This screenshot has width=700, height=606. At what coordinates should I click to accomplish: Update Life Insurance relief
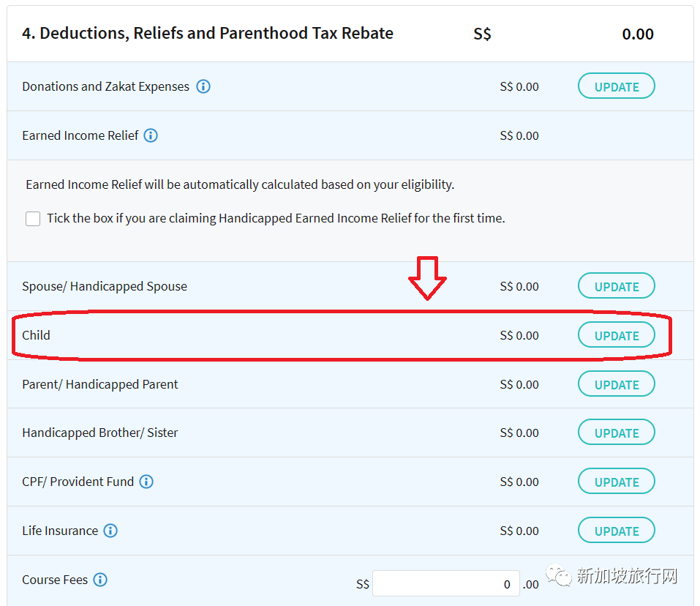coord(616,531)
